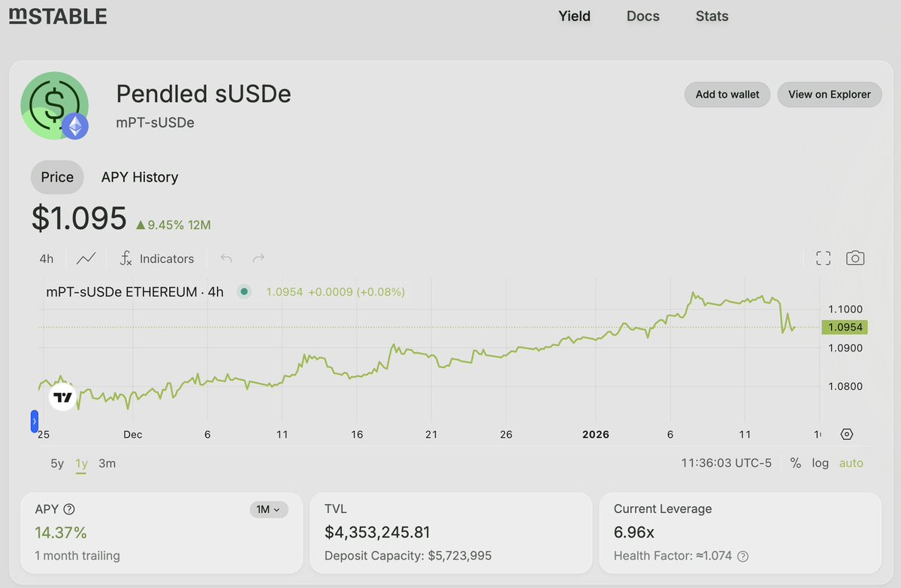Switch to APY History tab

[140, 177]
